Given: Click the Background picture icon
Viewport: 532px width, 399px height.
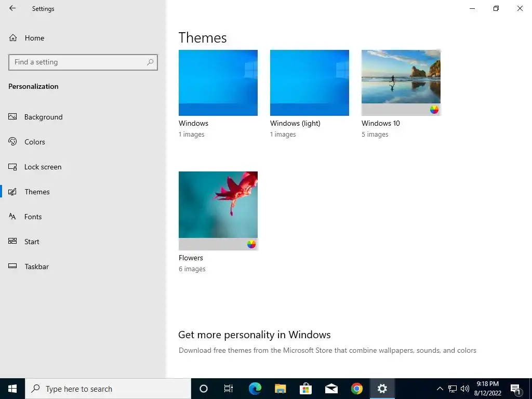Looking at the screenshot, I should [x=12, y=117].
